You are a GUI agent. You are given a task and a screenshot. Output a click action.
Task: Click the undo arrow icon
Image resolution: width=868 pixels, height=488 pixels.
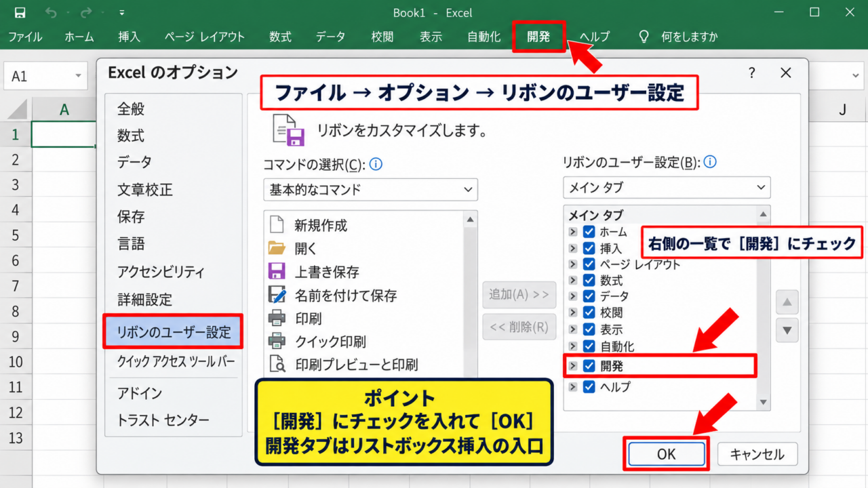pos(52,12)
